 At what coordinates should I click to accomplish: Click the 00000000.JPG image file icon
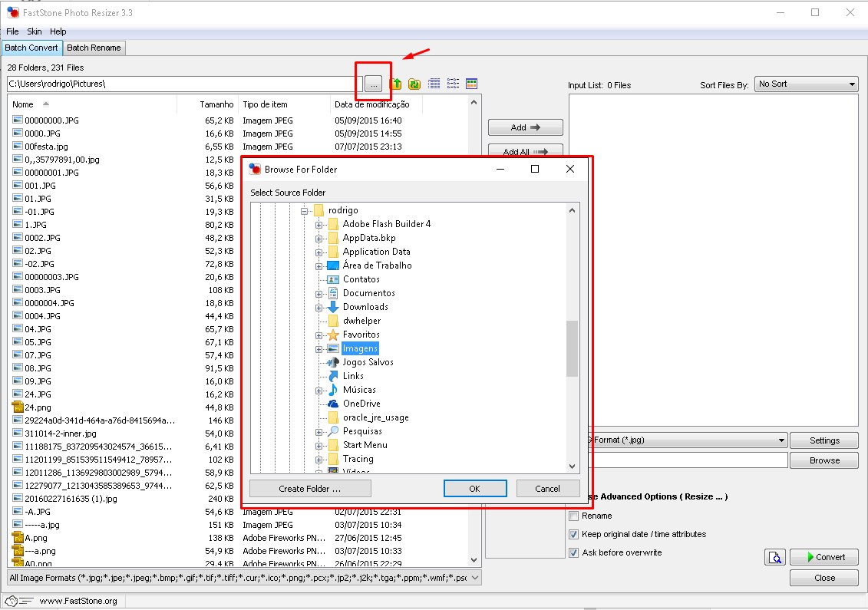pos(17,120)
